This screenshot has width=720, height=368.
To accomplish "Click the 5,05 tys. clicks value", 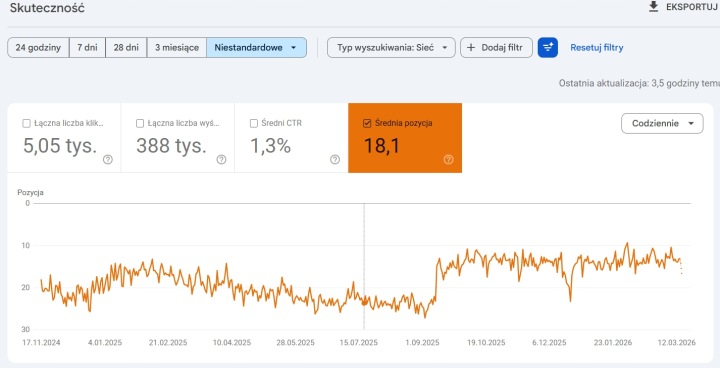I will click(x=60, y=146).
